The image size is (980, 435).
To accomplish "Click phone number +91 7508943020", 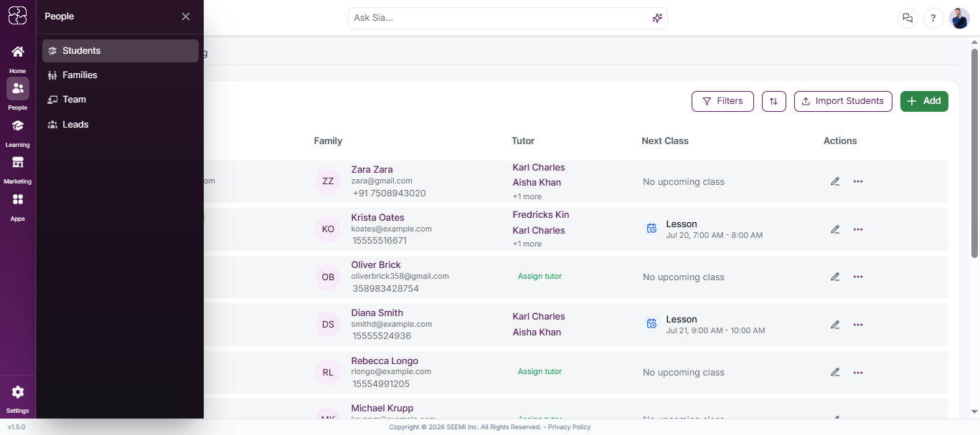I will coord(390,193).
